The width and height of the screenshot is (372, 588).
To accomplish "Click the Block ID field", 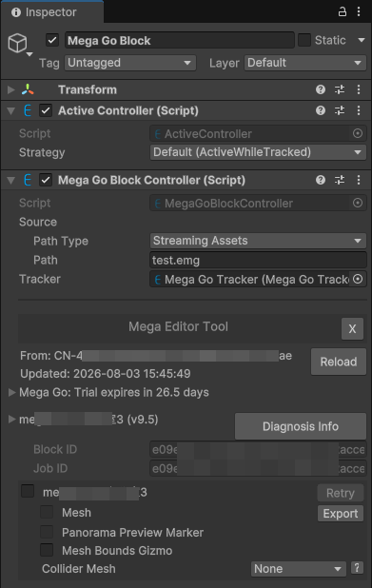I will (258, 449).
